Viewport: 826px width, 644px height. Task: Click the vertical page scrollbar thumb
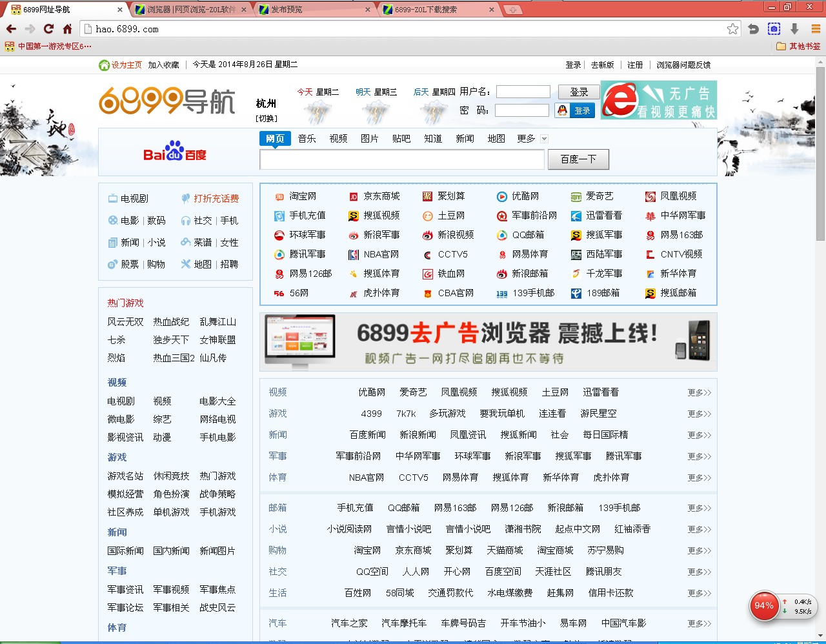(x=821, y=153)
